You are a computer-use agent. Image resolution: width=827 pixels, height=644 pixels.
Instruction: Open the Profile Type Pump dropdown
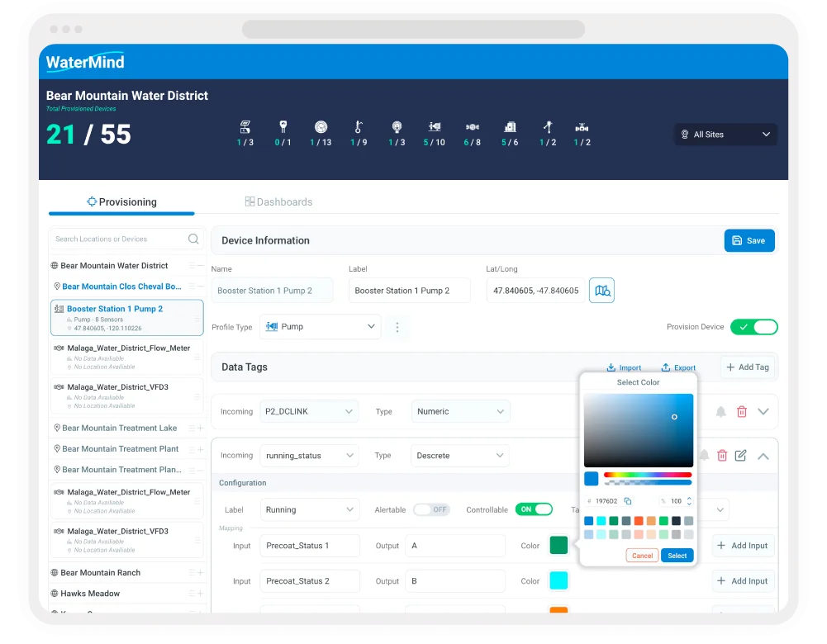[x=321, y=327]
